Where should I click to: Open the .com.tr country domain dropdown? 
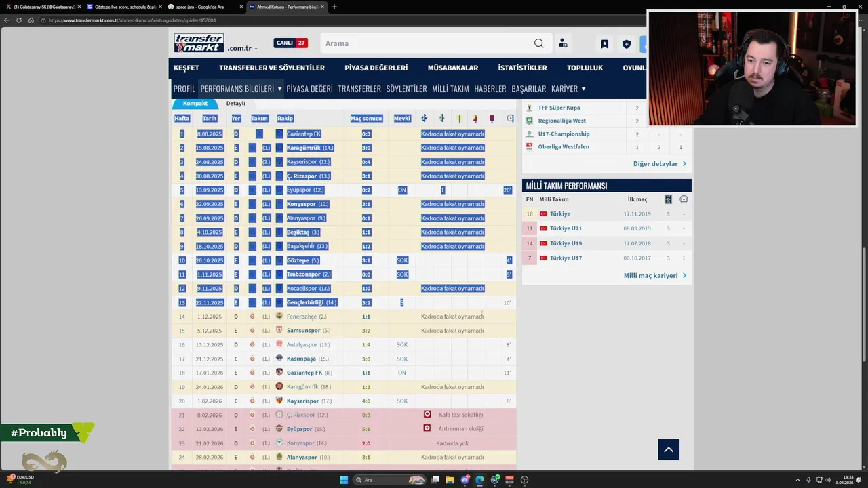242,49
